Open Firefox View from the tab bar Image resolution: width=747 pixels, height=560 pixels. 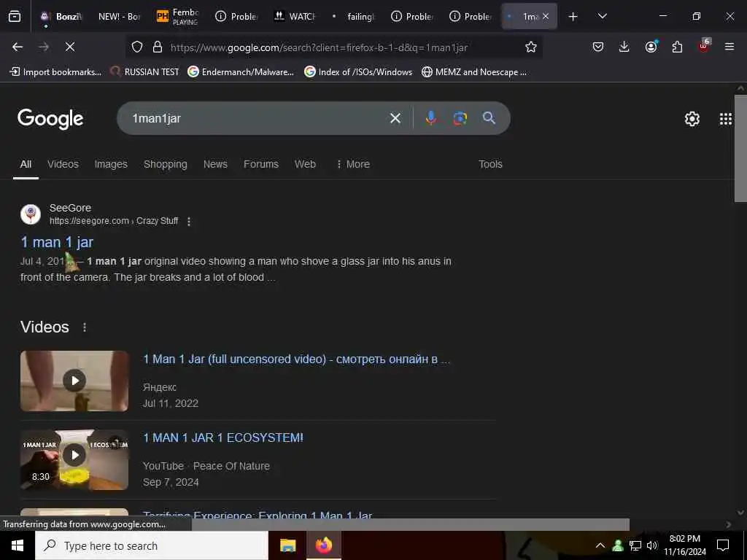(15, 17)
